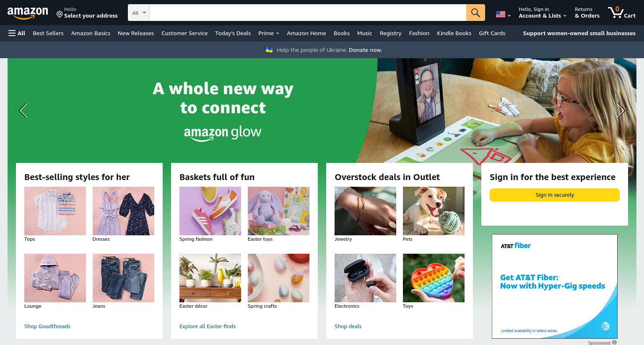
Task: Click the Sponsored ad info icon
Action: [x=614, y=342]
